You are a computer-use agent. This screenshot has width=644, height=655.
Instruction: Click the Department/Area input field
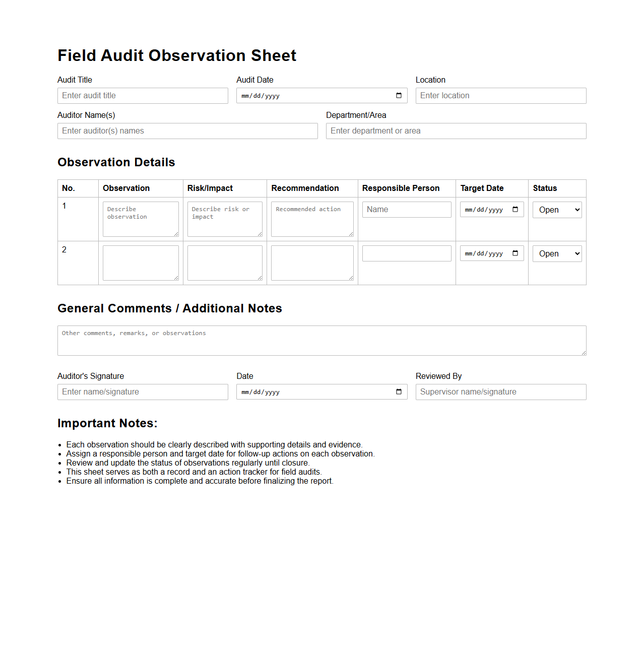coord(456,131)
